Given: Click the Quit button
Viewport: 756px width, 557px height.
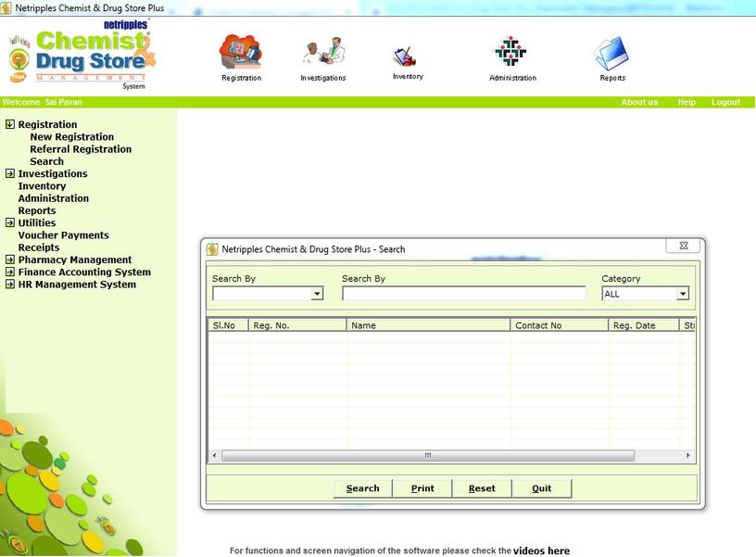Looking at the screenshot, I should pos(541,488).
